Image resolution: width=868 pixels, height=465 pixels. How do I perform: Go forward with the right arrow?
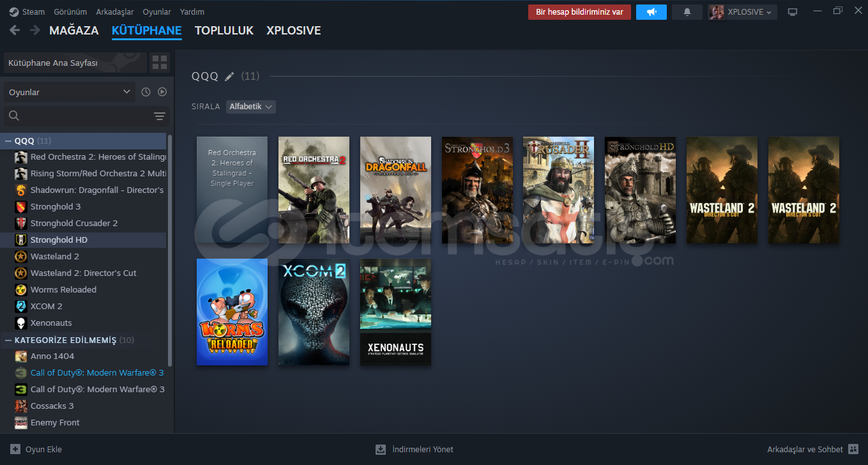click(34, 30)
